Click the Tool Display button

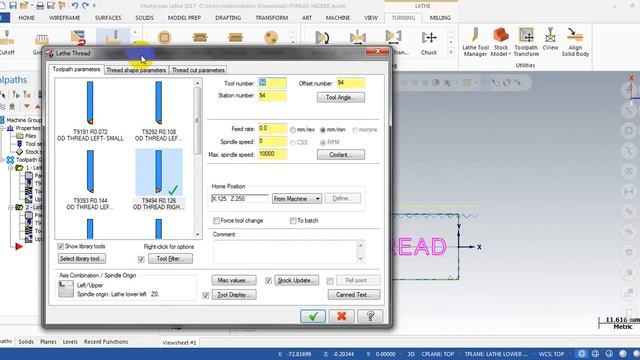point(234,295)
